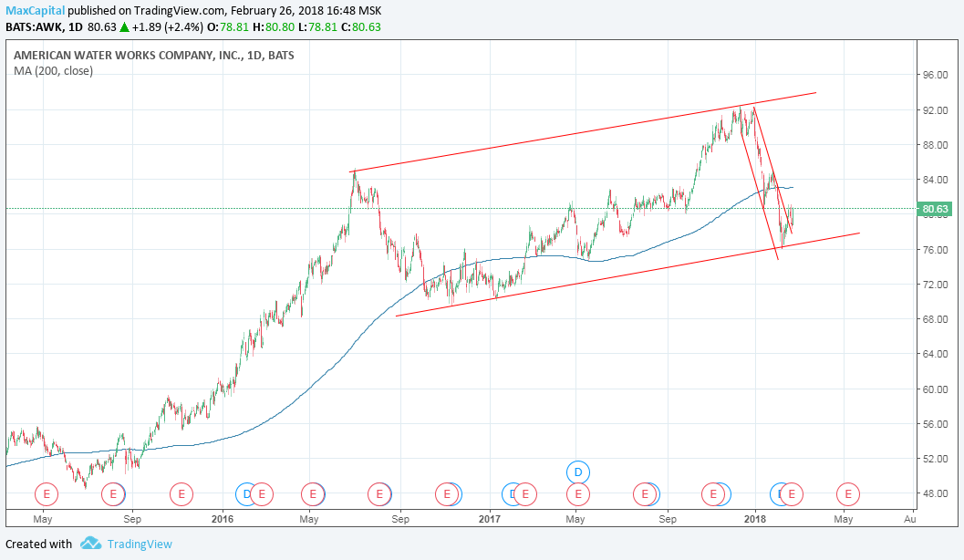
Task: Click the E earnings marker just right of 2018 label
Action: (792, 493)
